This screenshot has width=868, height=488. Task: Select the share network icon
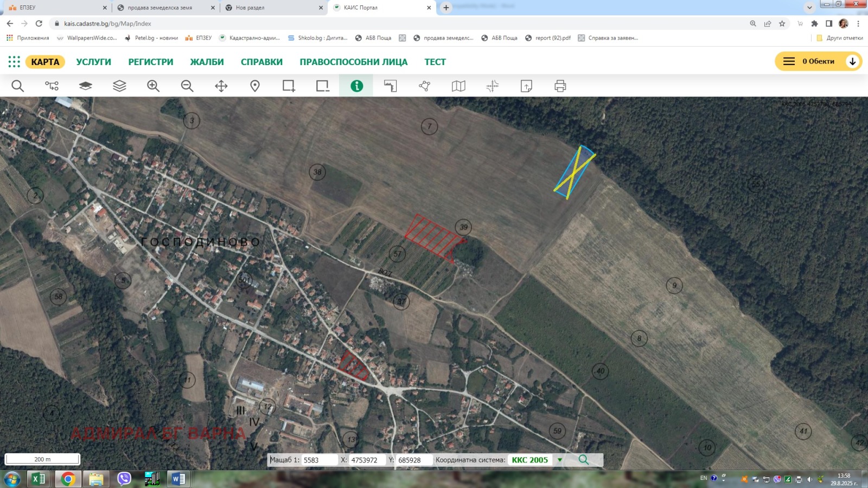coord(425,85)
